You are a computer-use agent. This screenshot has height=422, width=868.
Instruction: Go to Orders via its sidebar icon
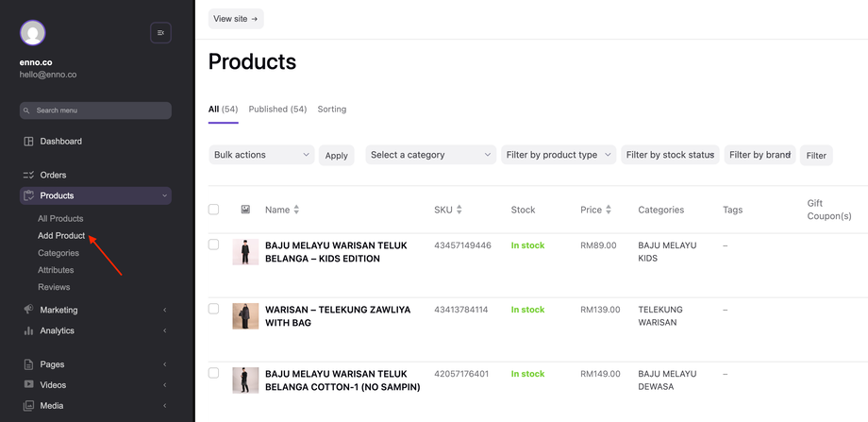[28, 175]
